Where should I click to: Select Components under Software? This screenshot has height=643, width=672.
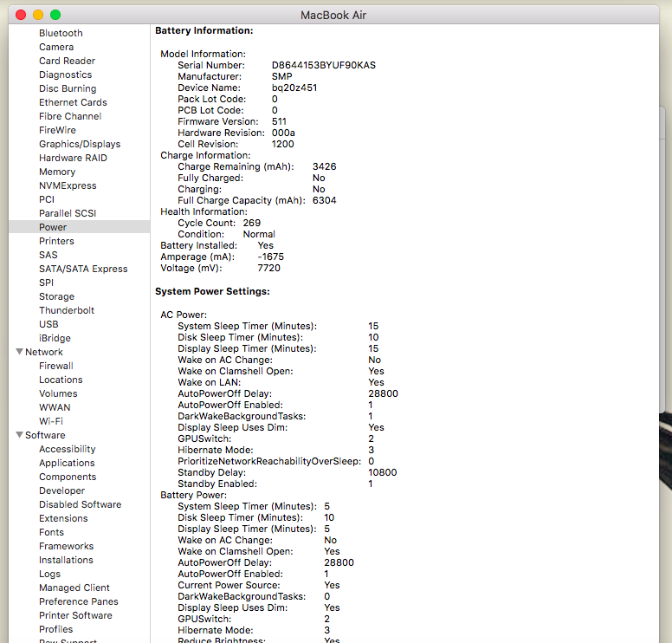click(68, 477)
